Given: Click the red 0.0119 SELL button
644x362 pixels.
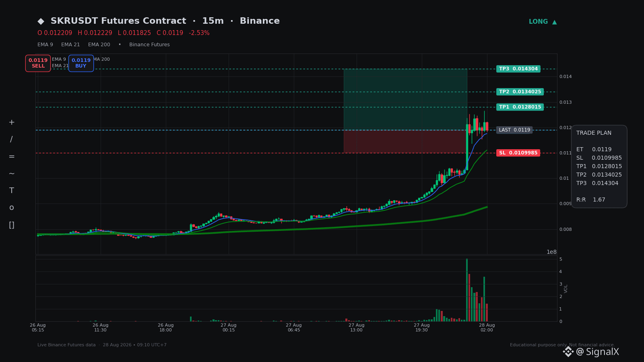Looking at the screenshot, I should [x=38, y=63].
